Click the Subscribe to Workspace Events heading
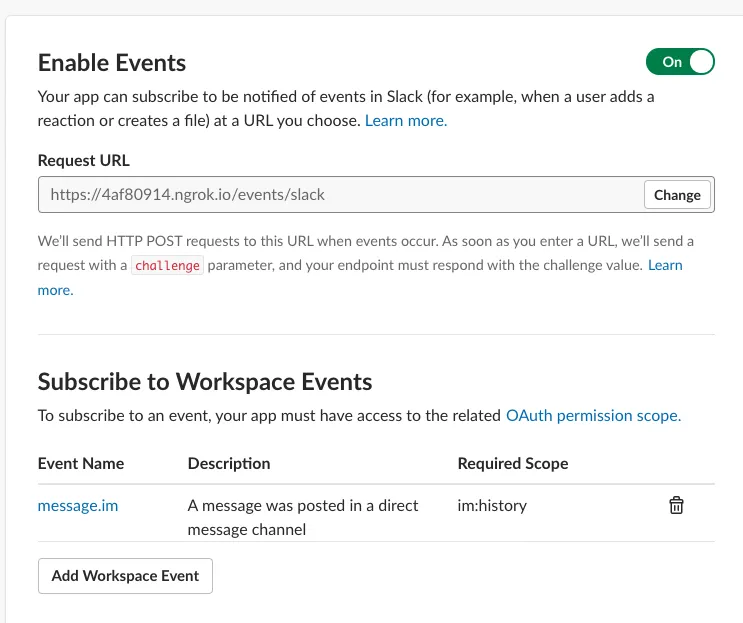Viewport: 743px width, 623px height. pyautogui.click(x=205, y=381)
